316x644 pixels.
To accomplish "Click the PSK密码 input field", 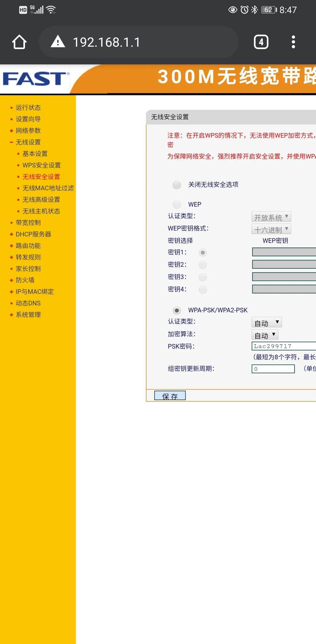I will click(x=283, y=346).
